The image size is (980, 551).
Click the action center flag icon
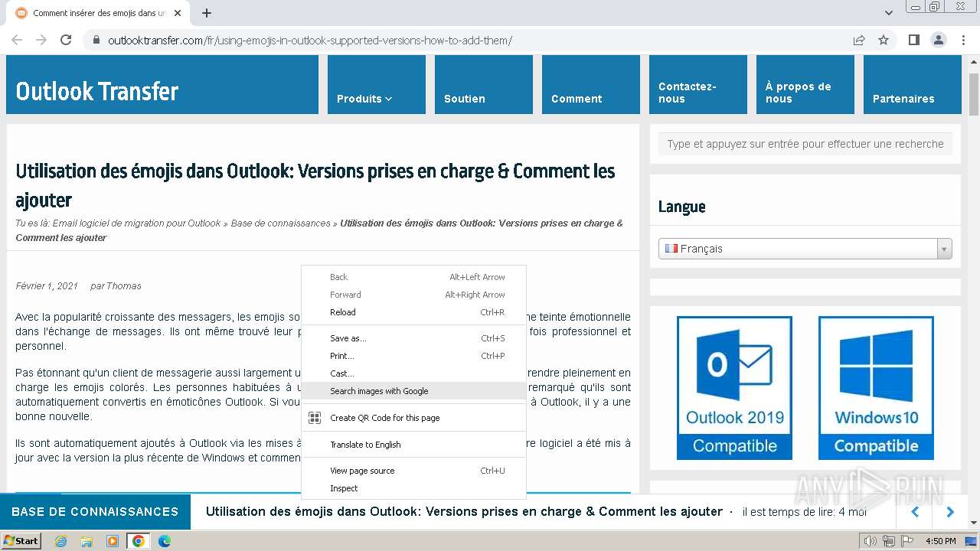click(906, 541)
